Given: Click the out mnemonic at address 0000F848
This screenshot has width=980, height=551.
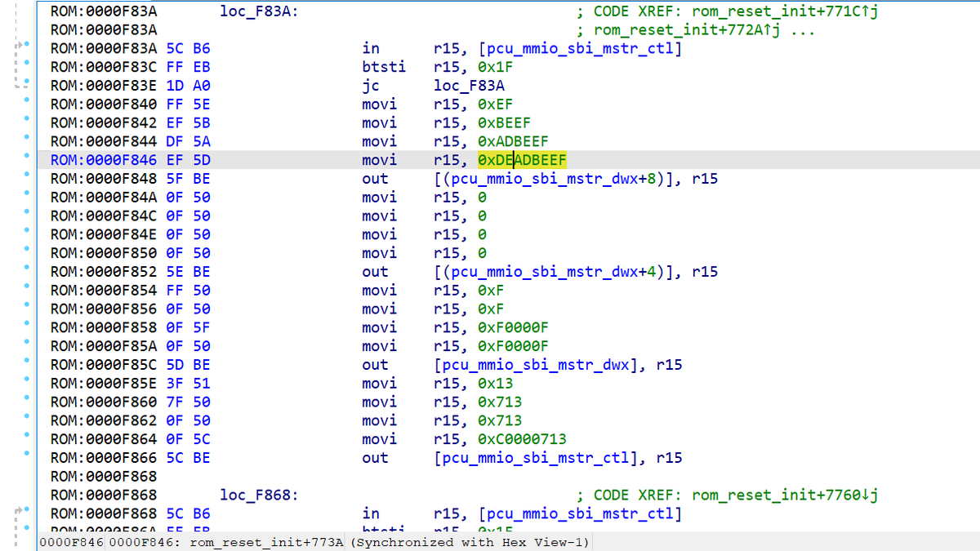Looking at the screenshot, I should [375, 179].
